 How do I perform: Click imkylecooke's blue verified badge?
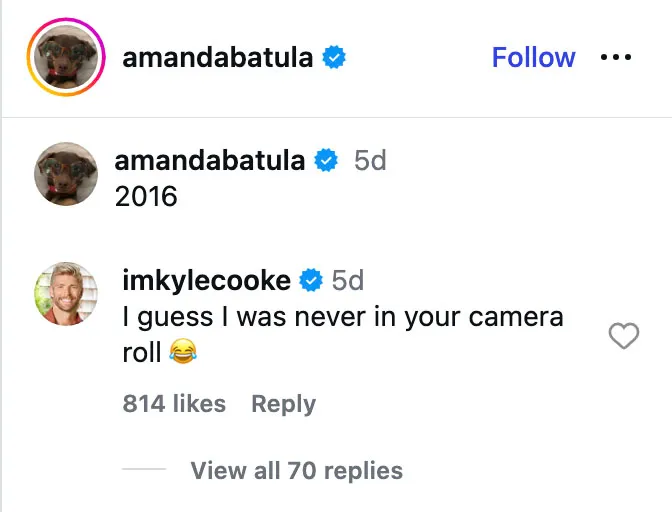pyautogui.click(x=311, y=281)
